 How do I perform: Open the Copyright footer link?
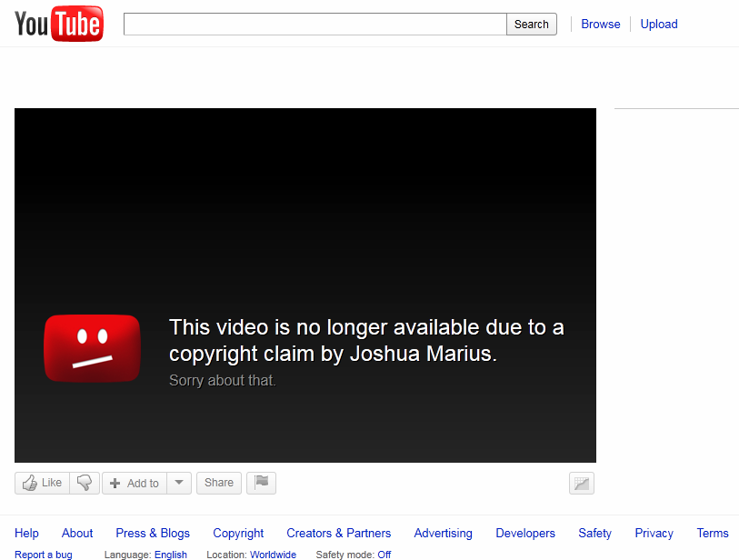click(x=238, y=533)
